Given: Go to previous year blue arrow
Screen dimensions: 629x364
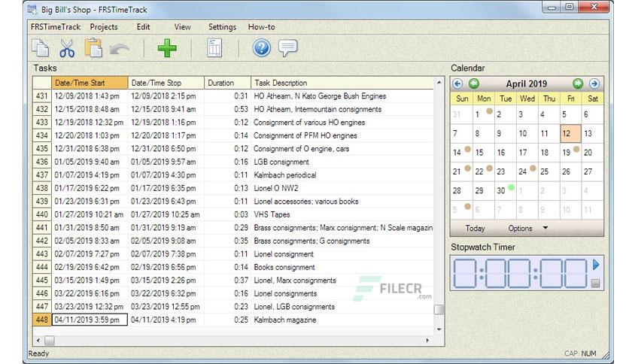Looking at the screenshot, I should [x=457, y=83].
